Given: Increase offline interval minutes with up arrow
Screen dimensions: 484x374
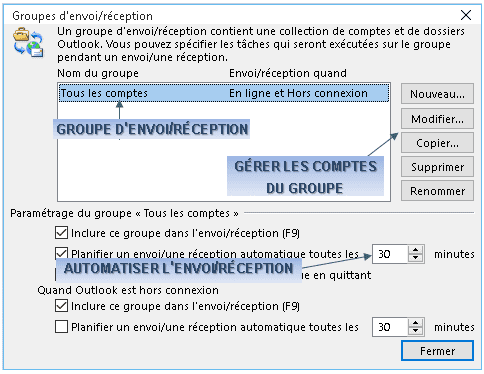Looking at the screenshot, I should (x=415, y=323).
